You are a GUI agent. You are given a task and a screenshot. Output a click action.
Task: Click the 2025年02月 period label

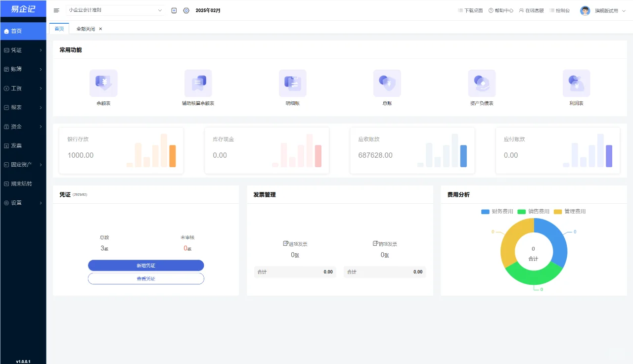208,10
